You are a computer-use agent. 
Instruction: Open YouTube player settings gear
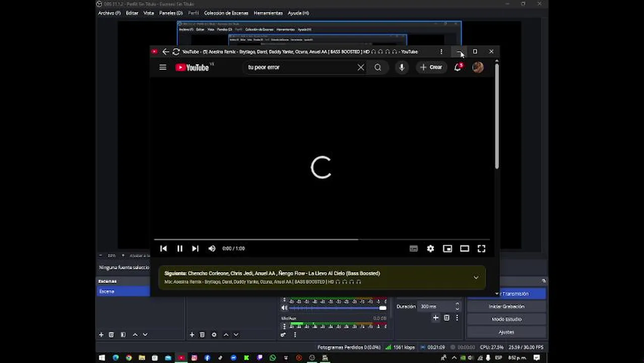pos(430,249)
